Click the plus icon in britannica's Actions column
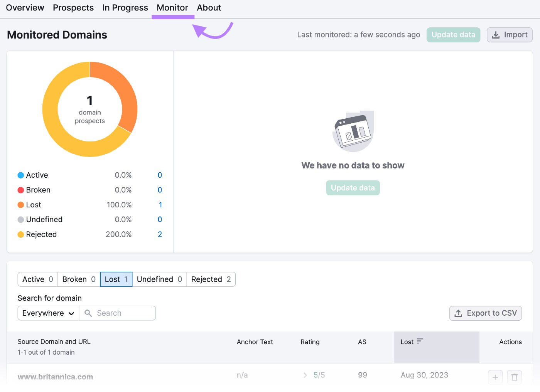540x392 pixels. point(495,377)
